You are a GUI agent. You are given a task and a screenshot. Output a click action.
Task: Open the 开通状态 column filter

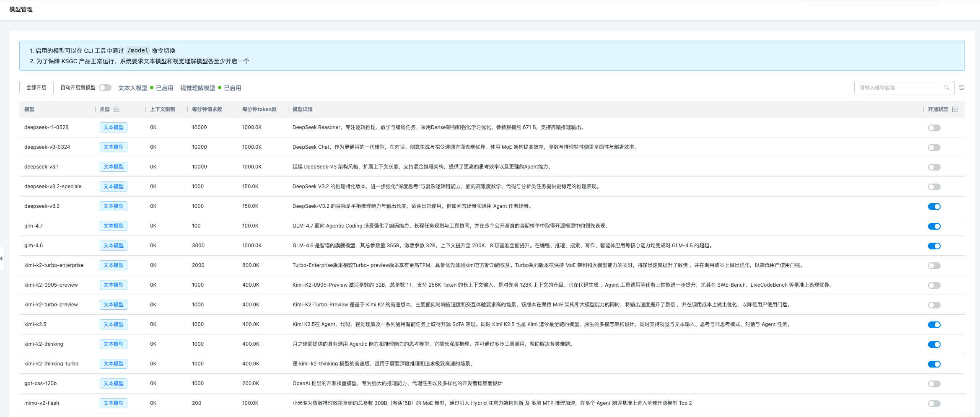click(x=955, y=109)
